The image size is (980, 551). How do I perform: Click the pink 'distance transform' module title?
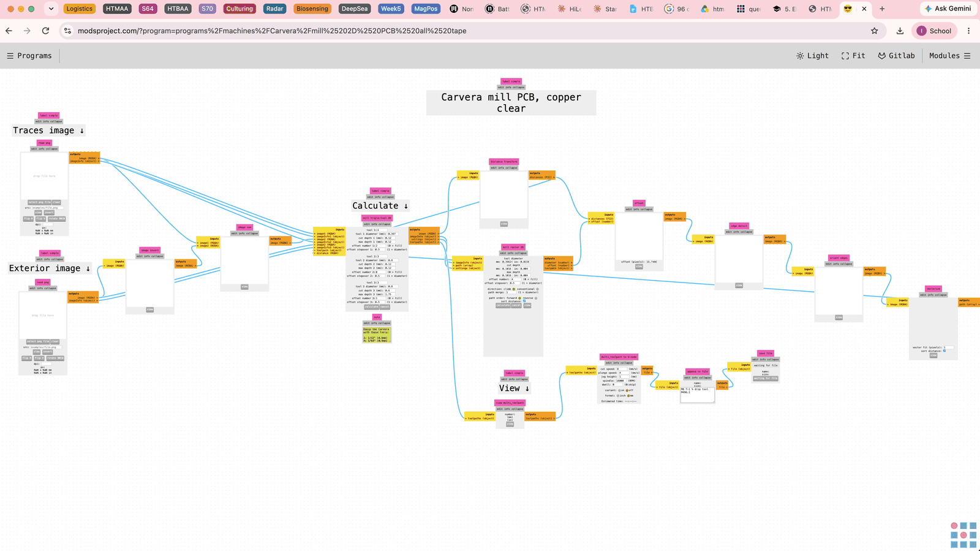[504, 162]
